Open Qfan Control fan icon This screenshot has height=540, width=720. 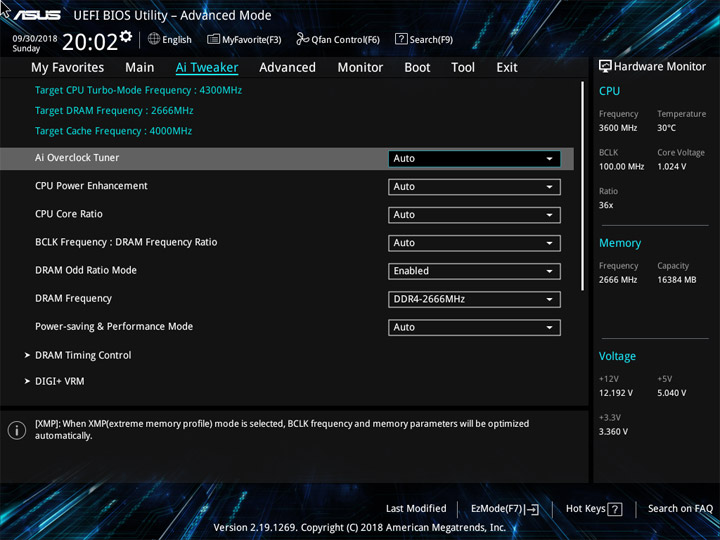tap(302, 39)
